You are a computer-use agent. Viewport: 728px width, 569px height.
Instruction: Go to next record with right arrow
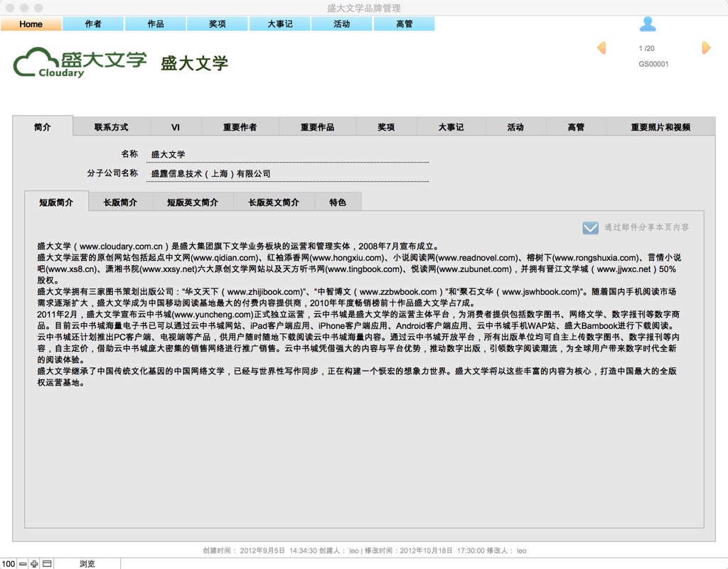[706, 48]
